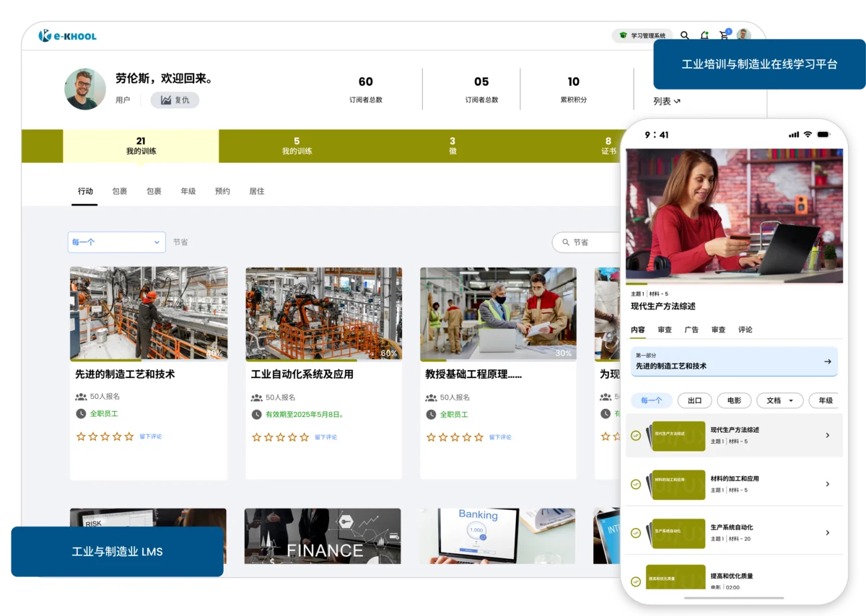Open the 文档 dropdown chip on the phone
Image resolution: width=866 pixels, height=616 pixels.
point(779,400)
